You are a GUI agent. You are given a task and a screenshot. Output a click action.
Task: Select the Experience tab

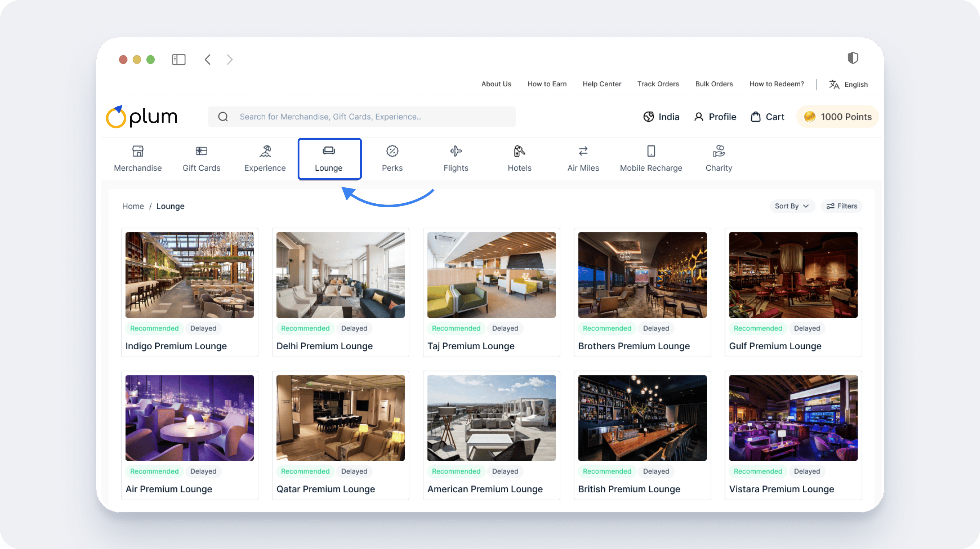click(265, 159)
